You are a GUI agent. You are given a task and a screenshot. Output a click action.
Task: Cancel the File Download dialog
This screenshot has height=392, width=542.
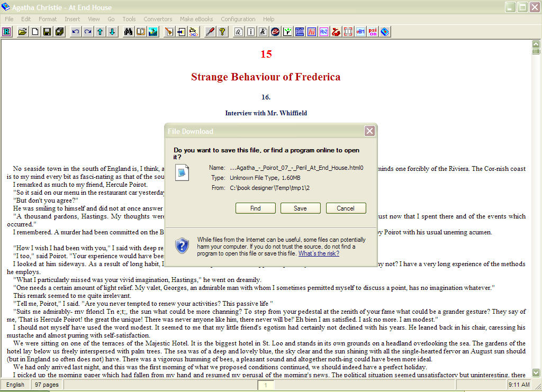pyautogui.click(x=346, y=208)
